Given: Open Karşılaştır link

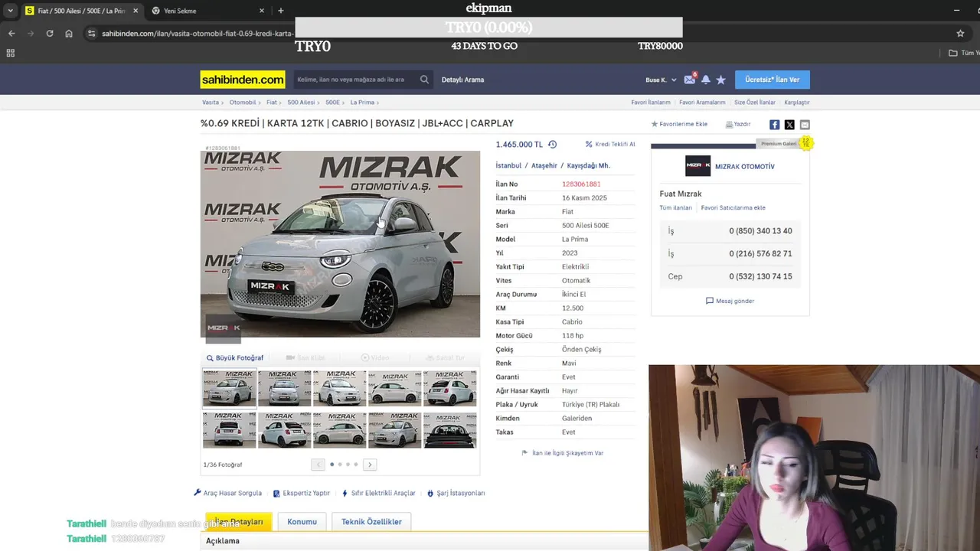Looking at the screenshot, I should point(797,103).
